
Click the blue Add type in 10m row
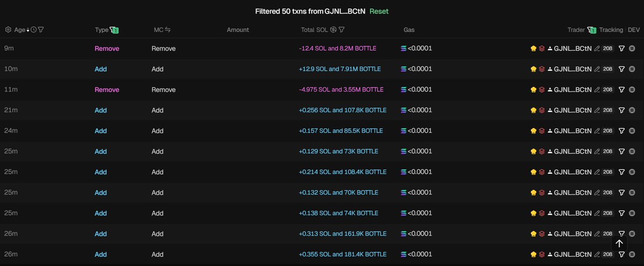[x=100, y=69]
